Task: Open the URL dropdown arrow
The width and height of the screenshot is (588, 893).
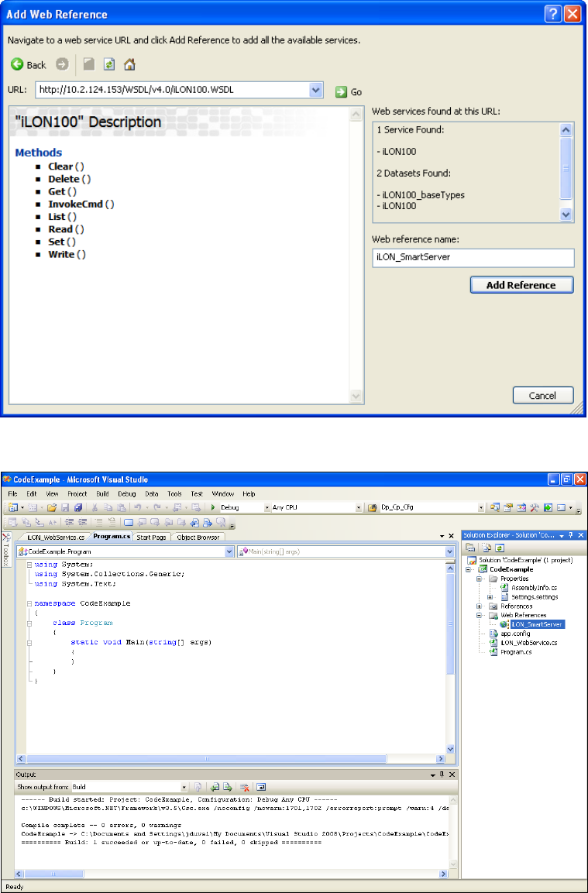Action: tap(316, 90)
